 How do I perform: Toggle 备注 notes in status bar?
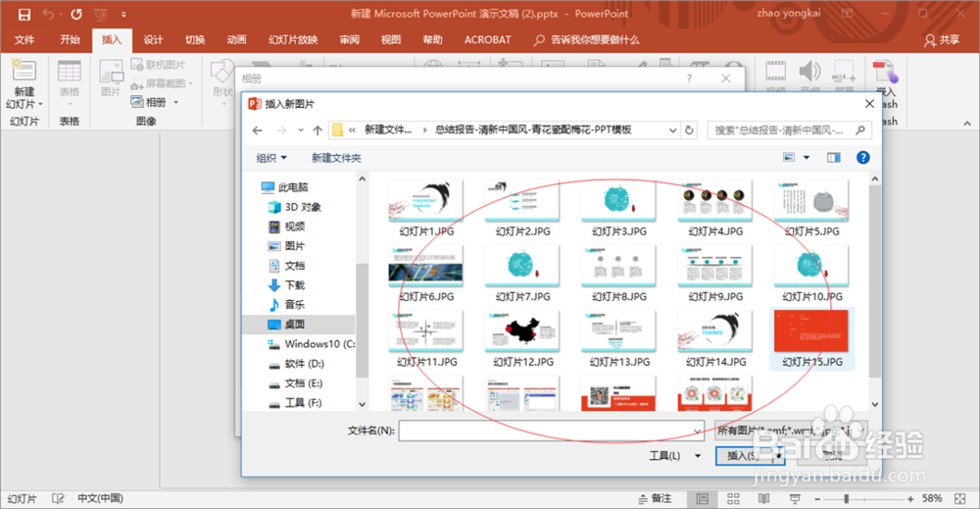(655, 498)
